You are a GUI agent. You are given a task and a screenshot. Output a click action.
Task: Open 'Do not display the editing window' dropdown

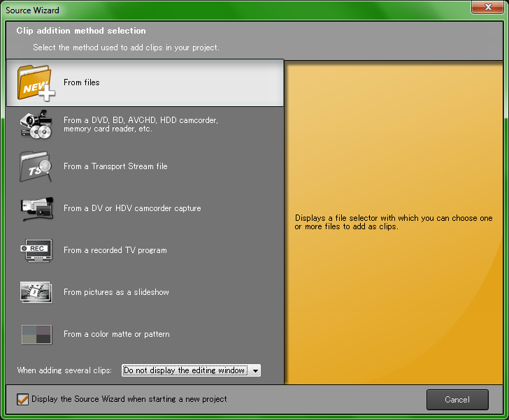191,370
